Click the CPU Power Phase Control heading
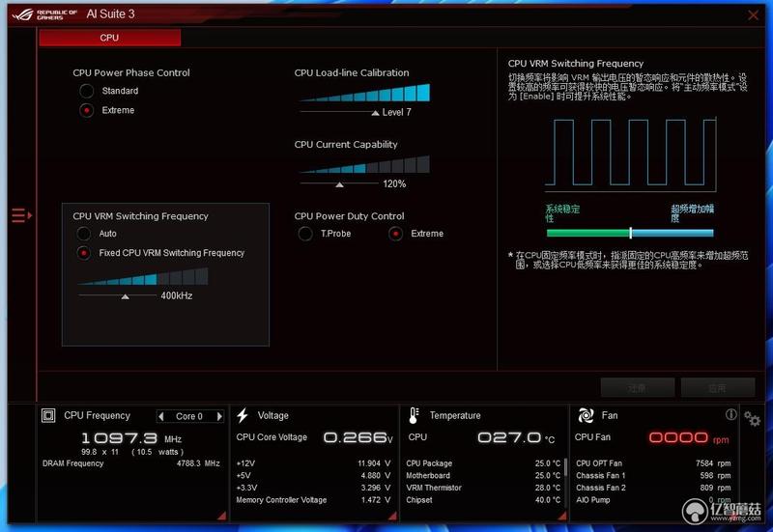Screen dimensions: 773x532 tap(131, 73)
